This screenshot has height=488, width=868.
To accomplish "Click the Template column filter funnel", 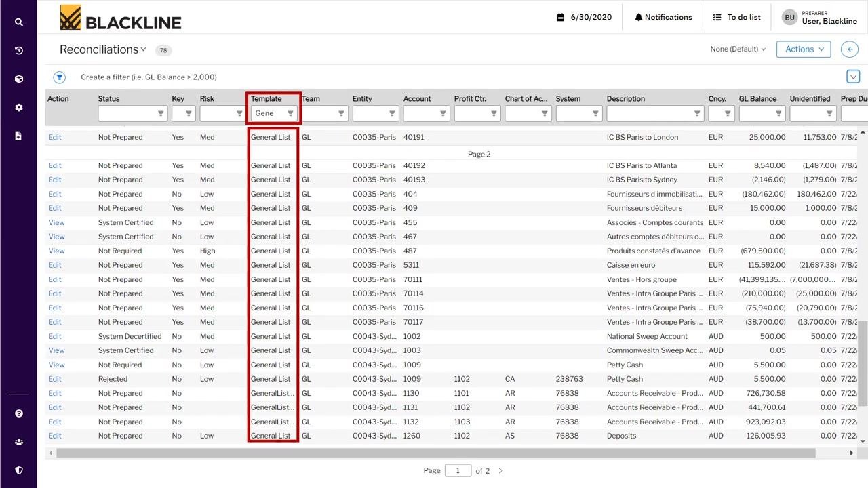I will [290, 113].
